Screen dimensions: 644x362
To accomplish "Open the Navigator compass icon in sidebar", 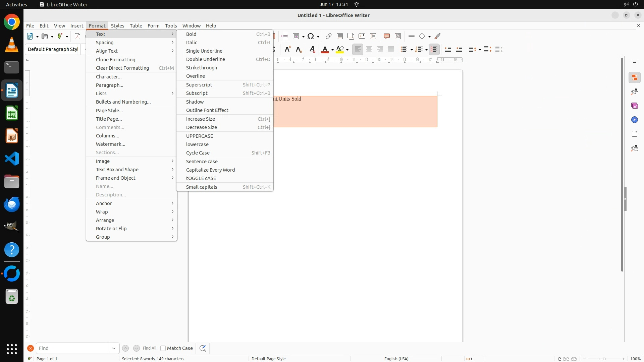I will (x=634, y=120).
